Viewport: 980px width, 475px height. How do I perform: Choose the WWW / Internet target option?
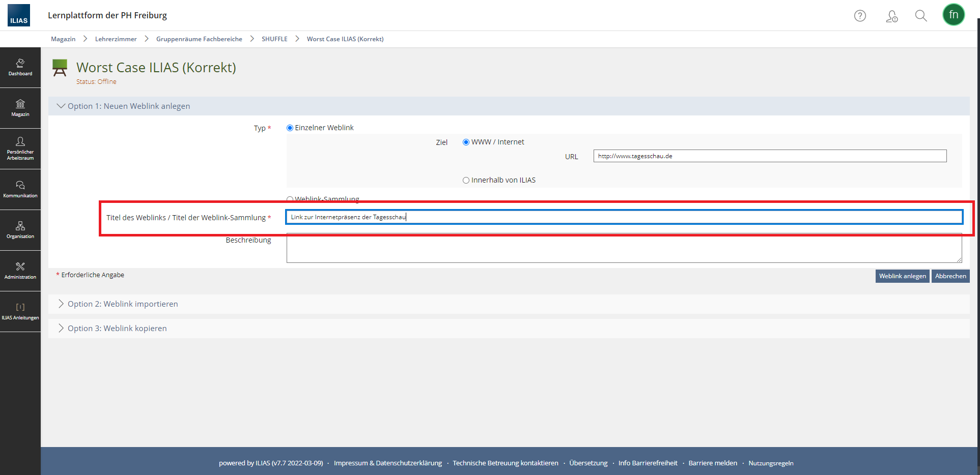coord(466,142)
